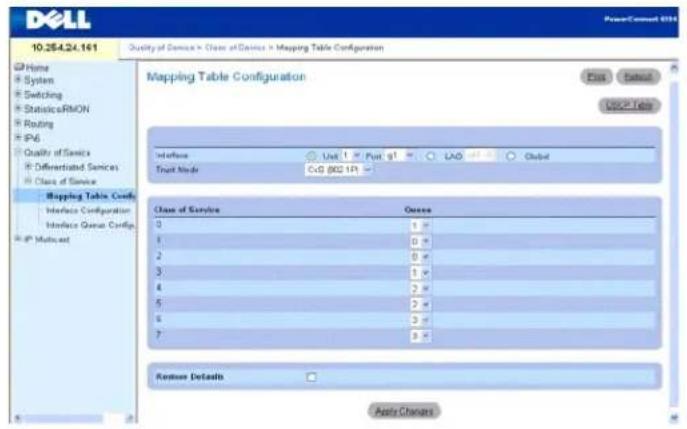Click sidebar scroll right arrow
Image resolution: width=687 pixels, height=429 pixels.
tap(130, 418)
